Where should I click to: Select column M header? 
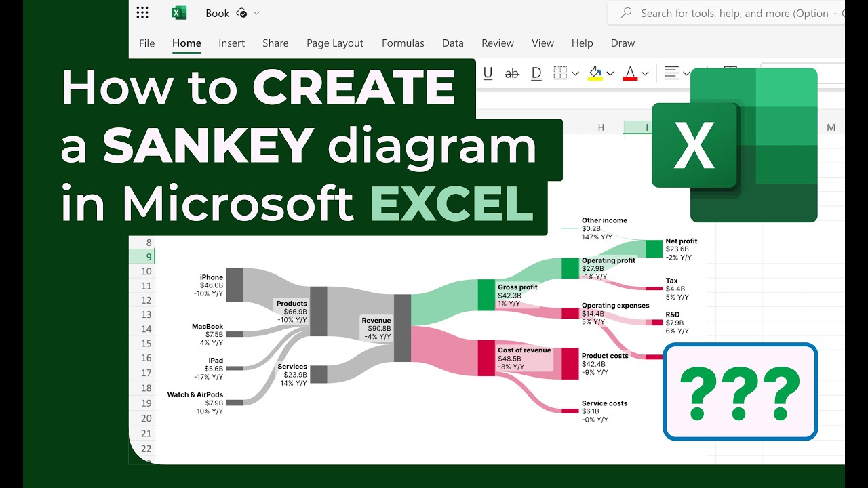[x=831, y=127]
